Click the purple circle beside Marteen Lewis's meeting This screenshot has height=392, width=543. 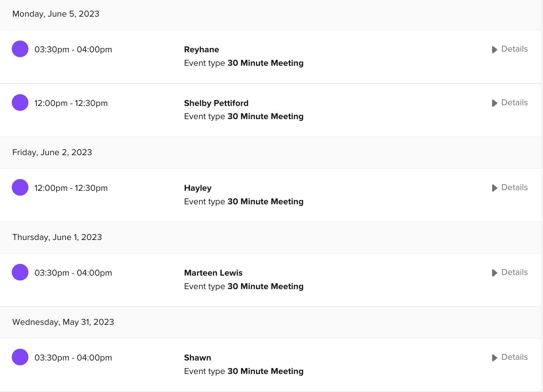click(20, 272)
